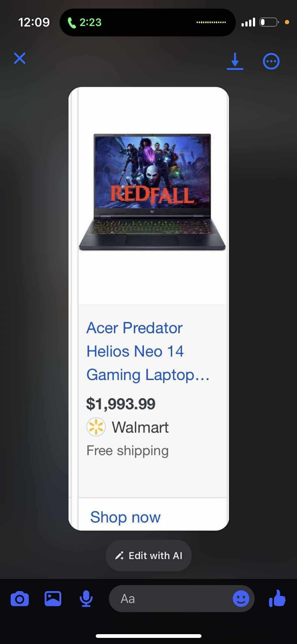
Task: Tap the home indicator bar
Action: pyautogui.click(x=148, y=636)
